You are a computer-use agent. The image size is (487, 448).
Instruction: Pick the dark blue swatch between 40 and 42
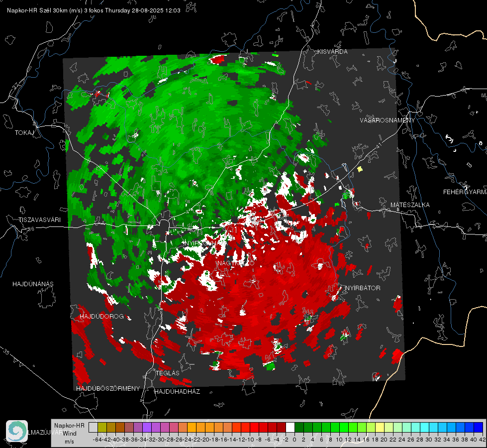[x=479, y=428]
